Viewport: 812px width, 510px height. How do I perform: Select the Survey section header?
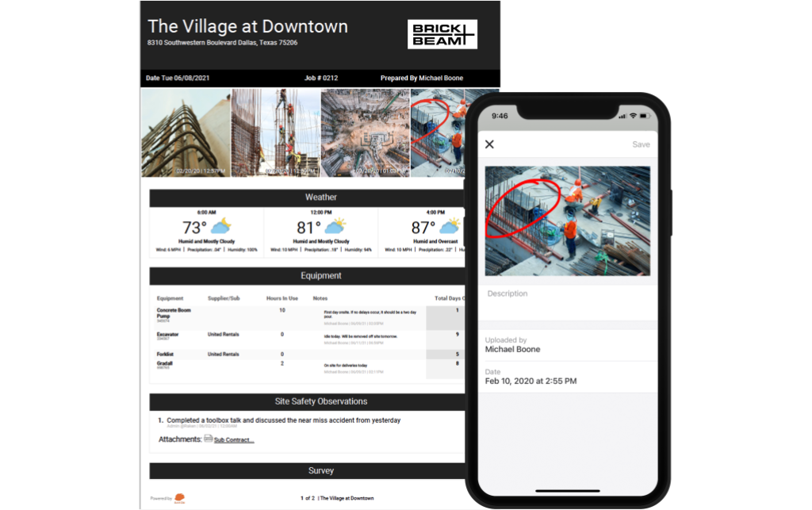tap(320, 470)
